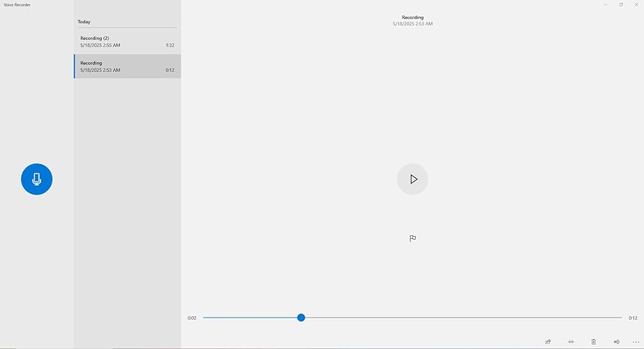This screenshot has width=644, height=349.
Task: Click the Recording title above the player
Action: pyautogui.click(x=412, y=17)
